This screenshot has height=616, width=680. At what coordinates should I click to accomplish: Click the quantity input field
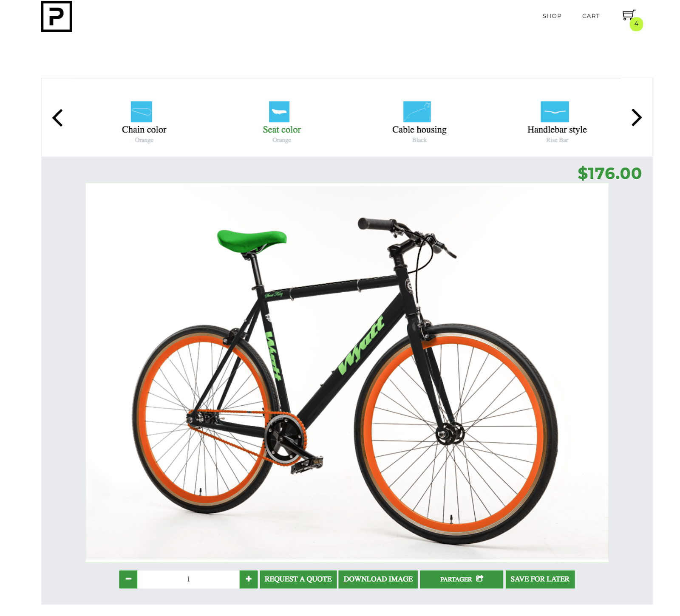click(x=188, y=579)
